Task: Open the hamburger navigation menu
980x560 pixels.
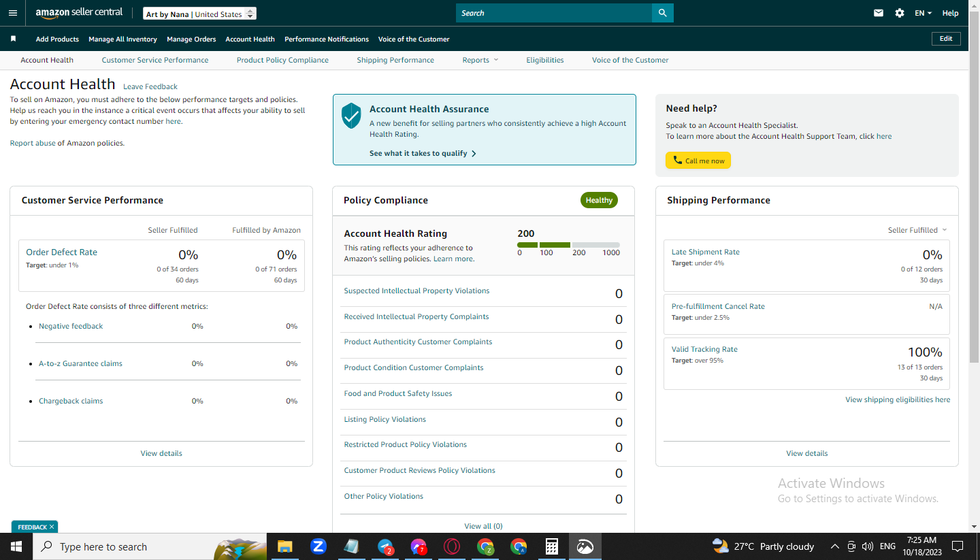Action: 13,13
